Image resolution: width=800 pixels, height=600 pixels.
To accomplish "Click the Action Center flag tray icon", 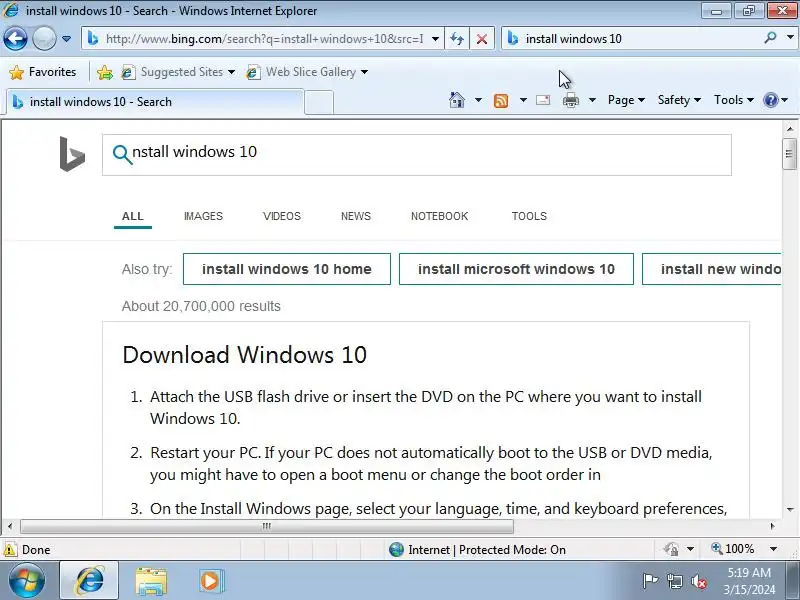I will pos(650,581).
